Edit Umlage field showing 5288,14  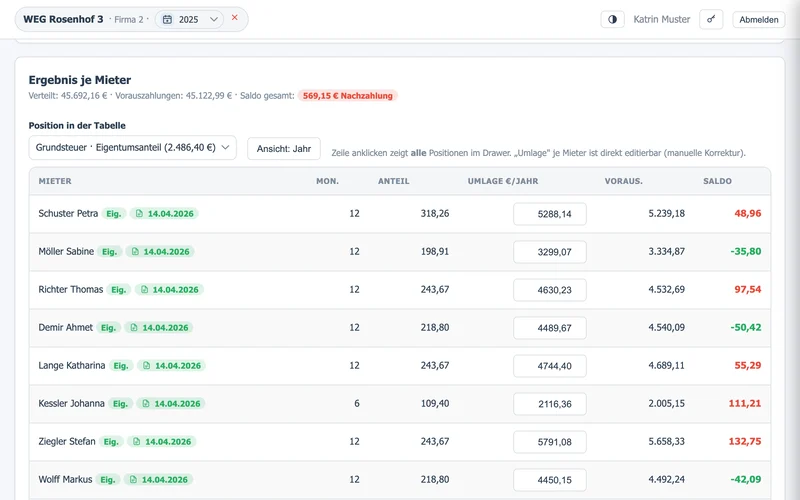click(x=550, y=214)
